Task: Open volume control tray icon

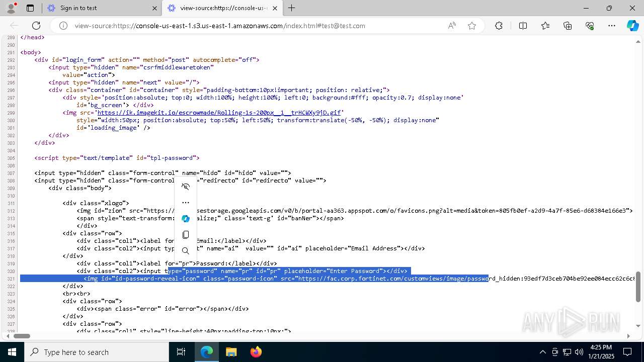Action: pos(579,352)
